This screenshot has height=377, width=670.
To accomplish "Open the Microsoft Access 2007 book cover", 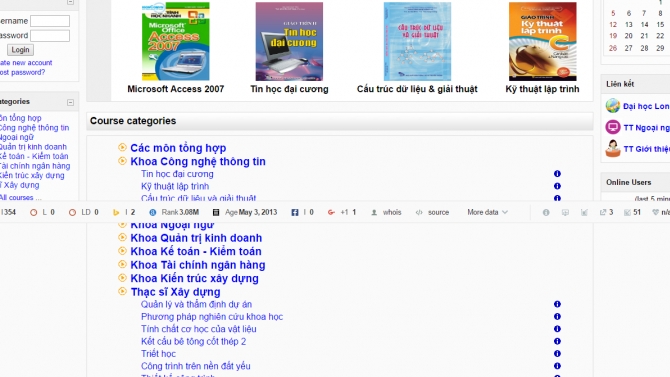I will 176,41.
